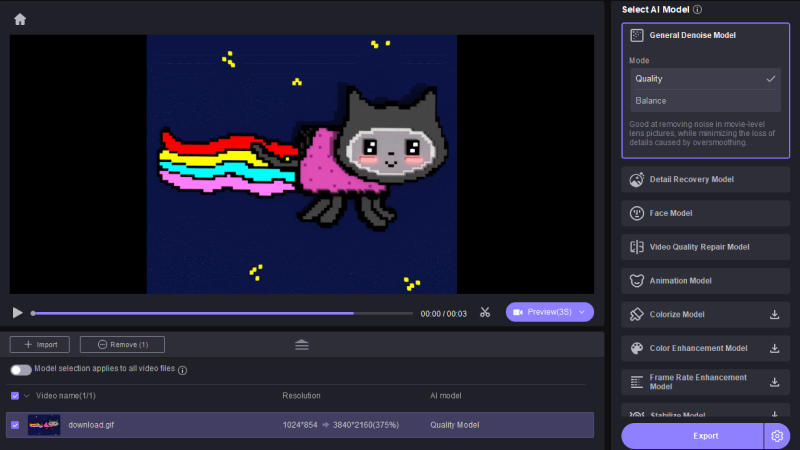Viewport: 800px width, 450px height.
Task: Choose Quality mode option
Action: click(x=706, y=79)
